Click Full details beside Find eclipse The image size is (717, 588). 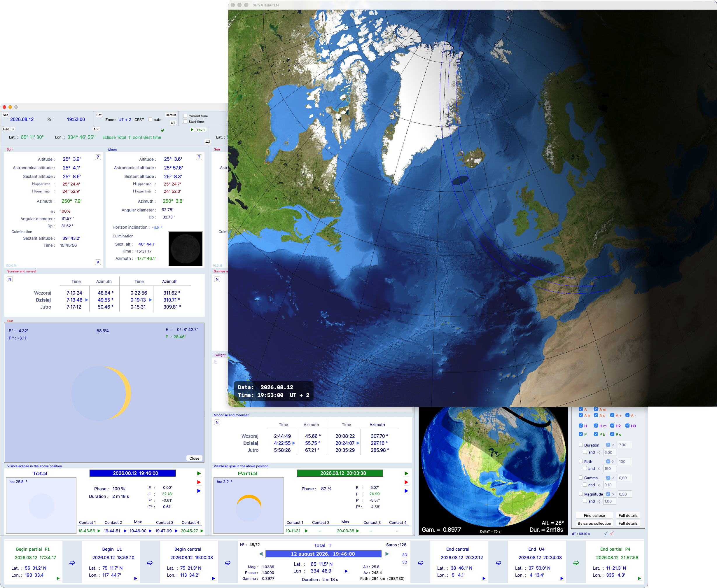coord(628,515)
